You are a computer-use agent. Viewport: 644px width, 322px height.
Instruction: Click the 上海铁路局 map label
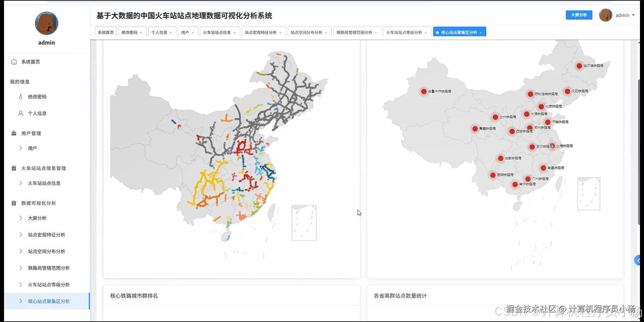click(565, 146)
